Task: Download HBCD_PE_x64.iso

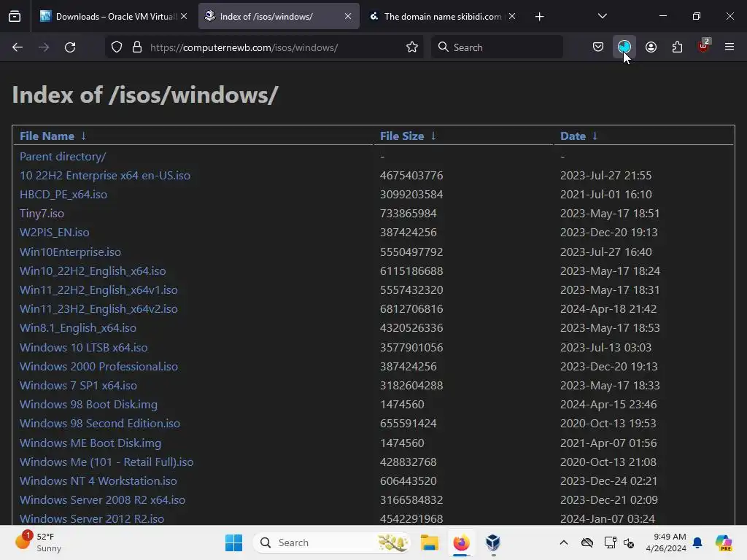Action: click(x=63, y=194)
